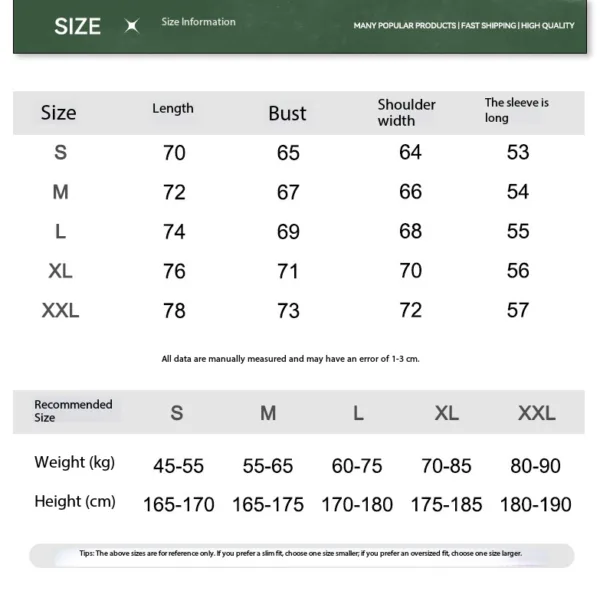The image size is (600, 601).
Task: Select the height range 180-190
Action: [535, 504]
